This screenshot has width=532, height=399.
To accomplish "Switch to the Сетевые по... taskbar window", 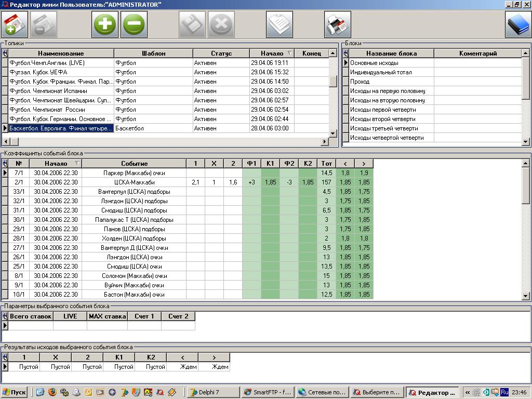I will point(322,392).
